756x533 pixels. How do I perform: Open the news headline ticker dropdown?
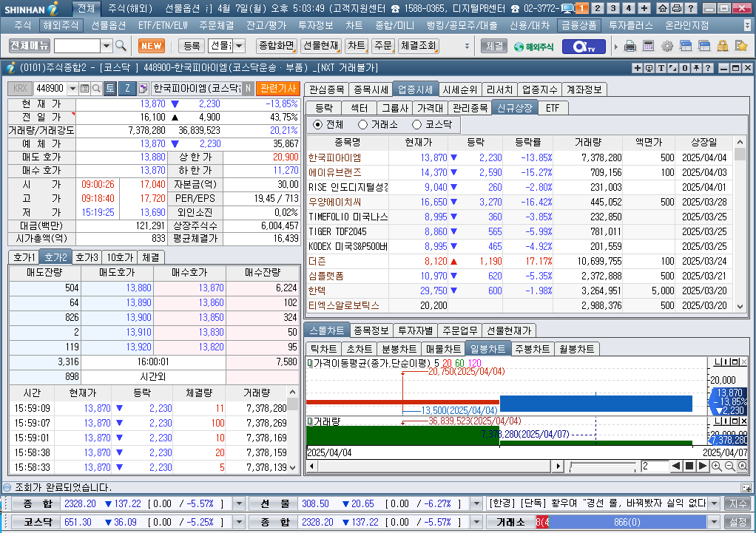pyautogui.click(x=714, y=503)
